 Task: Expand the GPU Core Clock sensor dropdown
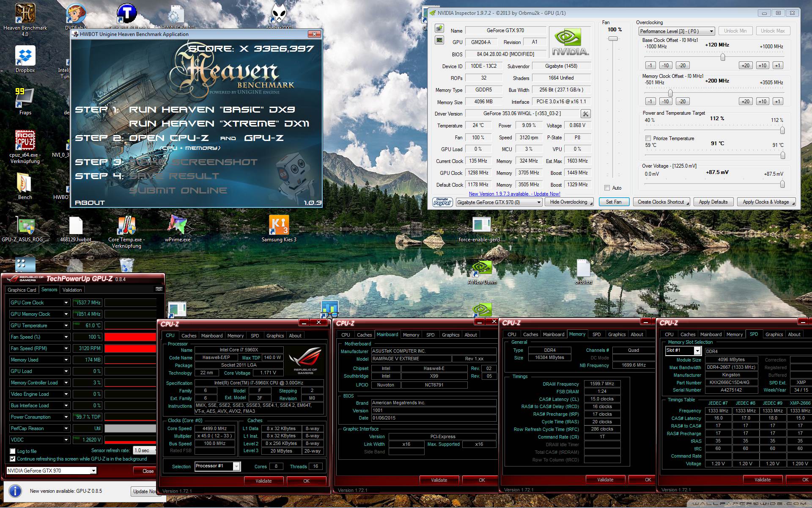pos(66,303)
